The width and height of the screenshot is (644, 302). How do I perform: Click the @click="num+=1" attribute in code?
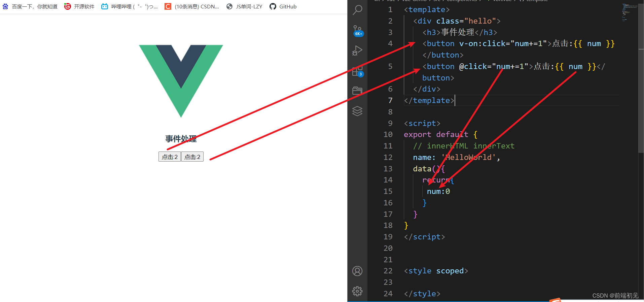(494, 67)
